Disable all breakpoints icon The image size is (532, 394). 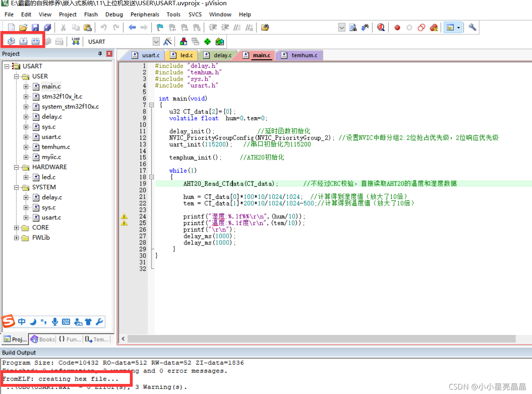421,27
